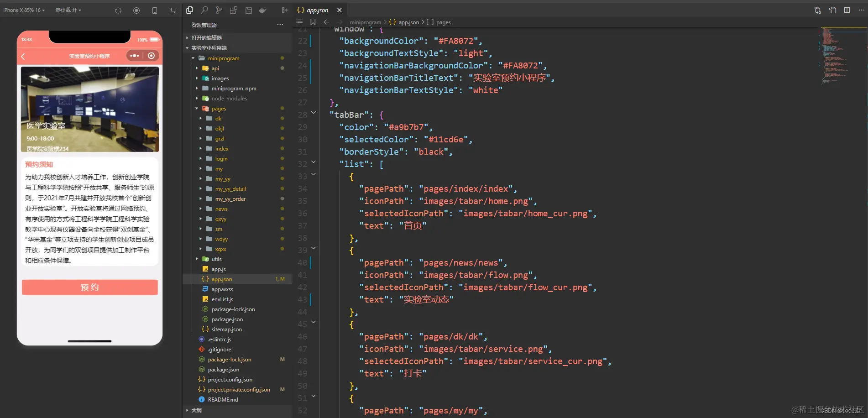The height and width of the screenshot is (418, 868).
Task: Click the split editor icon
Action: point(847,10)
